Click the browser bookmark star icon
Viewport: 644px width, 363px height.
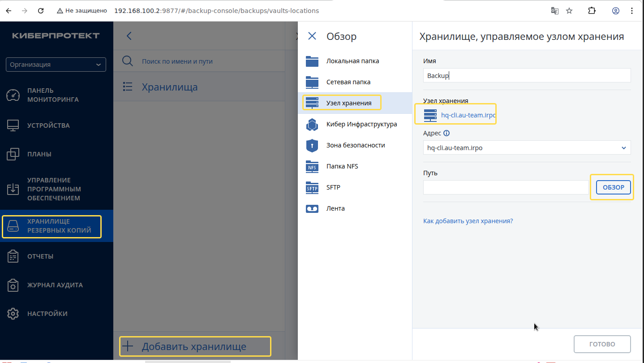click(x=569, y=11)
